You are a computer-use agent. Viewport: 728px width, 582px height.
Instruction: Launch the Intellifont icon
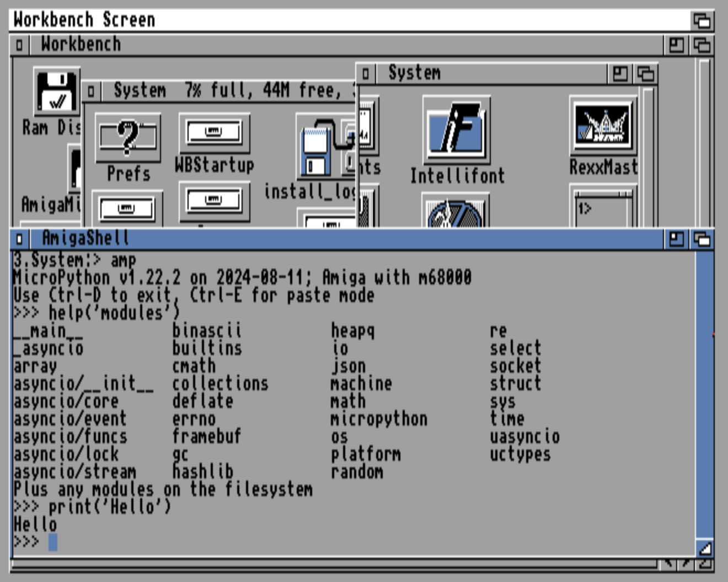456,130
